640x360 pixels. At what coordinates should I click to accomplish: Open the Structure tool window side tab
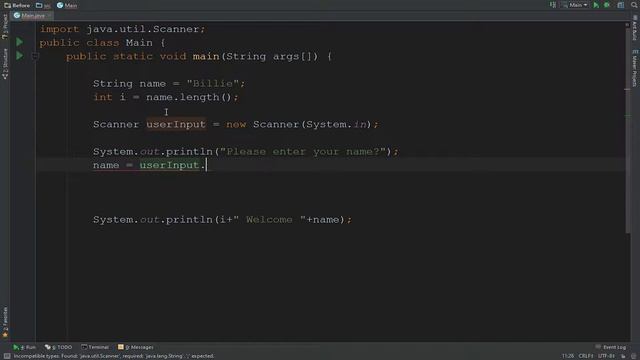(x=5, y=64)
